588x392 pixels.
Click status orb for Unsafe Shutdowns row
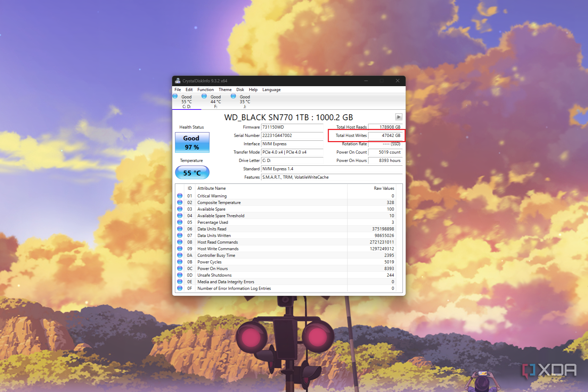click(180, 275)
